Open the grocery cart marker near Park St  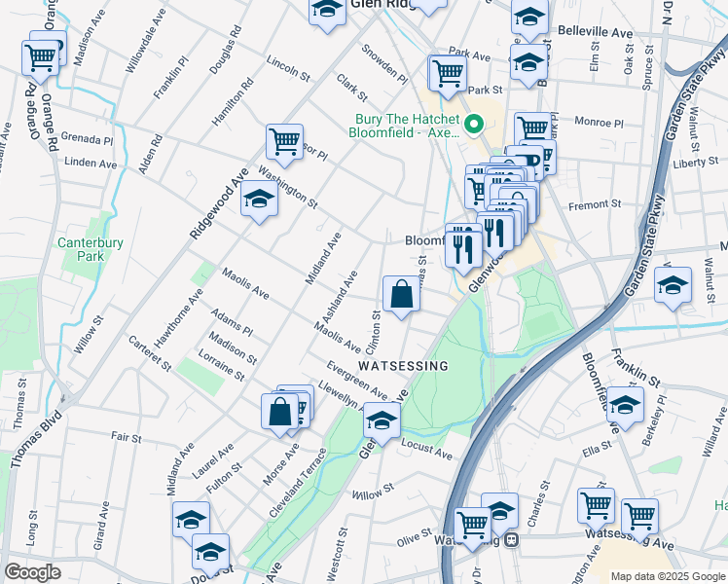tap(448, 74)
